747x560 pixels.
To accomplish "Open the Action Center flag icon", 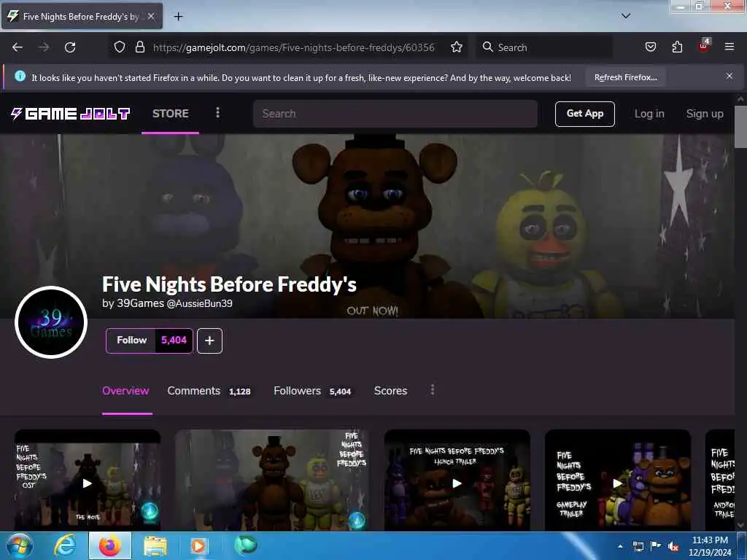I will click(656, 546).
